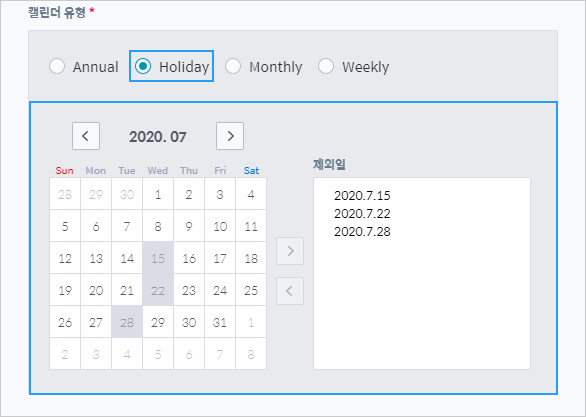Go to previous month with left arrow
The height and width of the screenshot is (417, 586).
click(86, 136)
